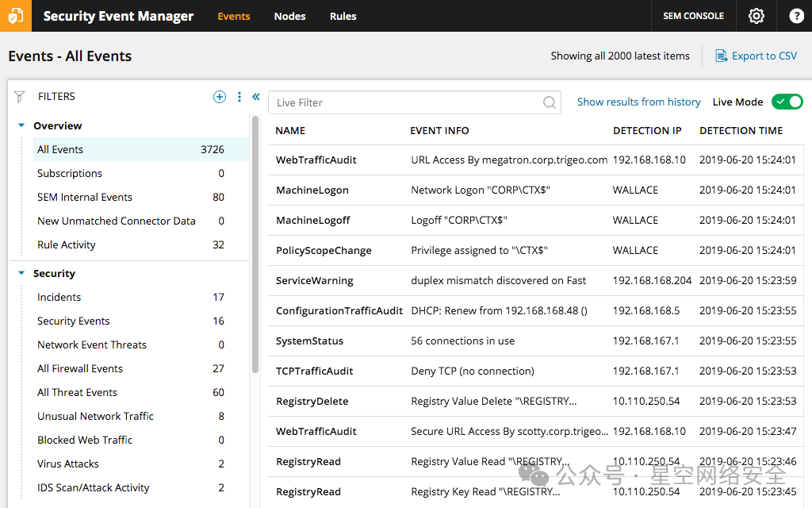Open the Nodes tab

tap(290, 16)
